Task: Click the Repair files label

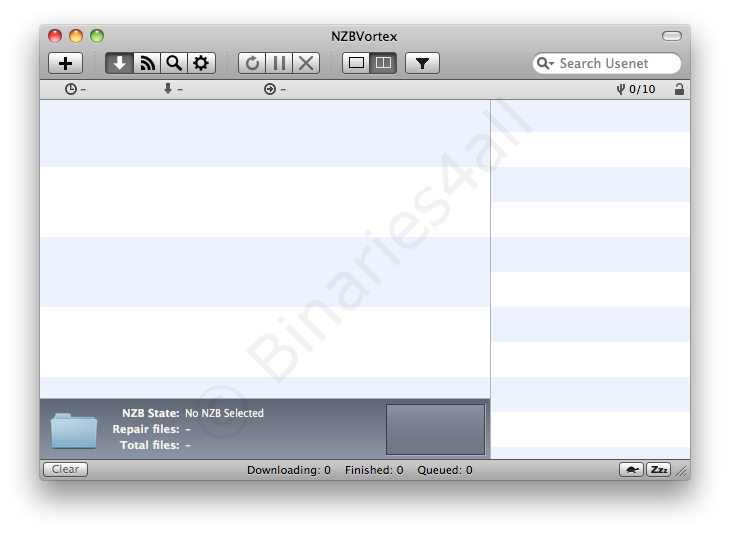Action: [146, 429]
